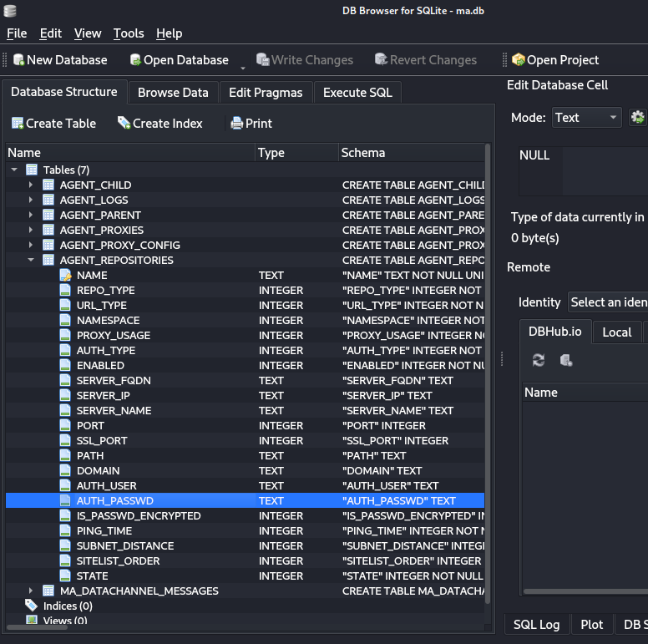This screenshot has width=648, height=644.
Task: Collapse the AGENT_REPOSITORIES table
Action: [31, 260]
